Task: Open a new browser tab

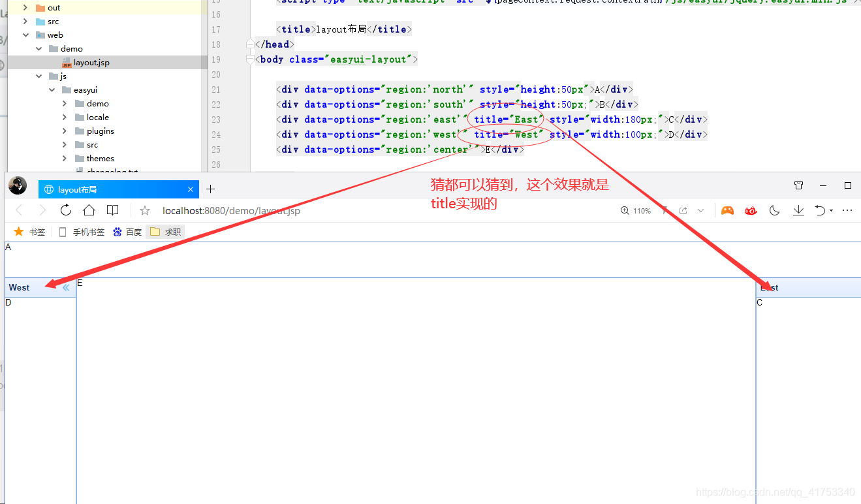Action: (210, 189)
